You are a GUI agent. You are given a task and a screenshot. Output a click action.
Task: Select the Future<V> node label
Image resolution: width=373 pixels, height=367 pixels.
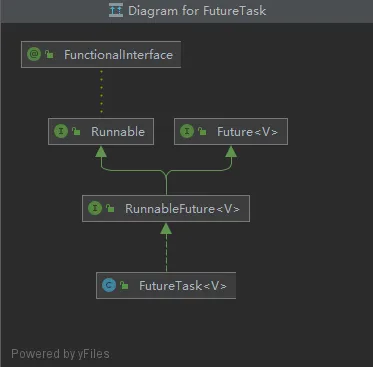pyautogui.click(x=247, y=132)
